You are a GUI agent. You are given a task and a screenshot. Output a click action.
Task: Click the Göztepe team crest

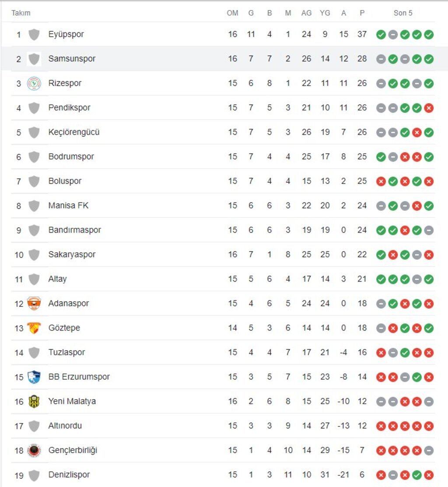pos(34,328)
